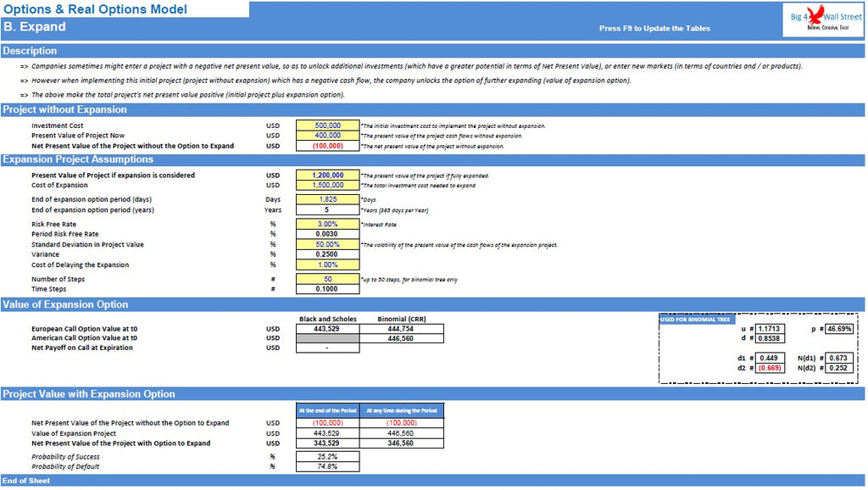Click Probability of Default value 74.8%
The width and height of the screenshot is (868, 490).
[x=328, y=467]
